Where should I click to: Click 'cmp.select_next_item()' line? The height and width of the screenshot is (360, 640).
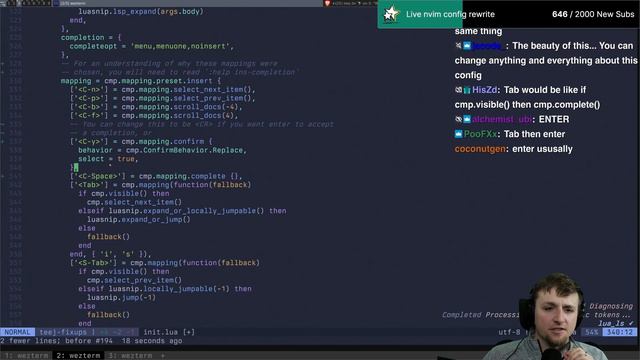(134, 202)
